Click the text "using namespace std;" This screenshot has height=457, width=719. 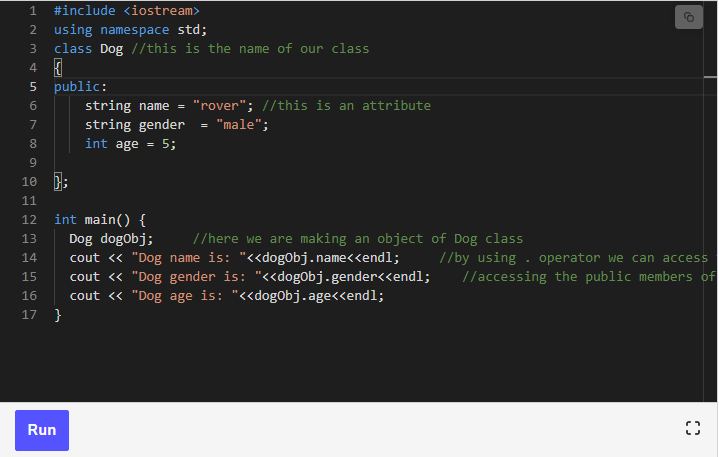131,30
